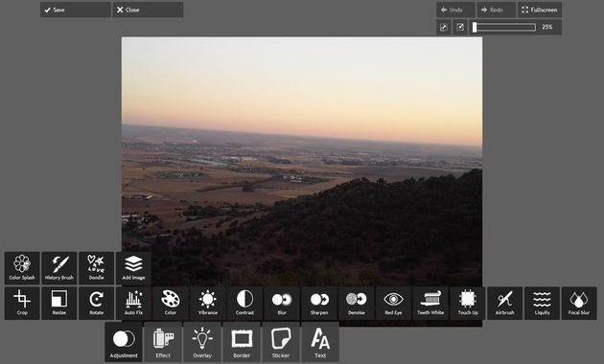Screen dimensions: 604x364
Task: Click the Undo button
Action: [455, 10]
